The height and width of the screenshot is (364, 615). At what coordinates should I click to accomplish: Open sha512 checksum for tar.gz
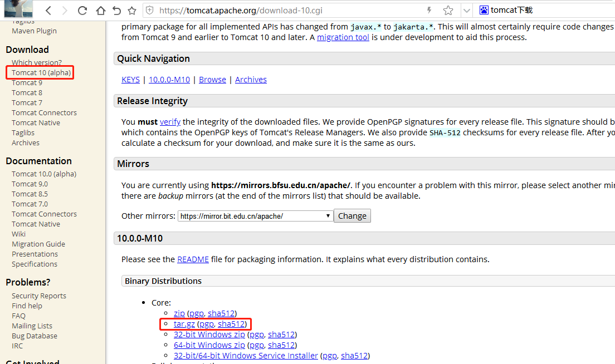(x=231, y=324)
